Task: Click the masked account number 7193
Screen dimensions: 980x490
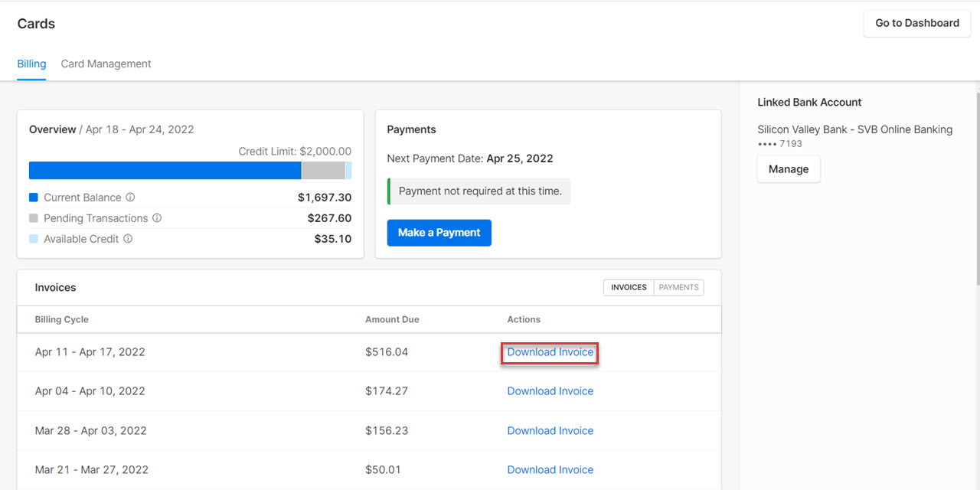Action: 779,144
